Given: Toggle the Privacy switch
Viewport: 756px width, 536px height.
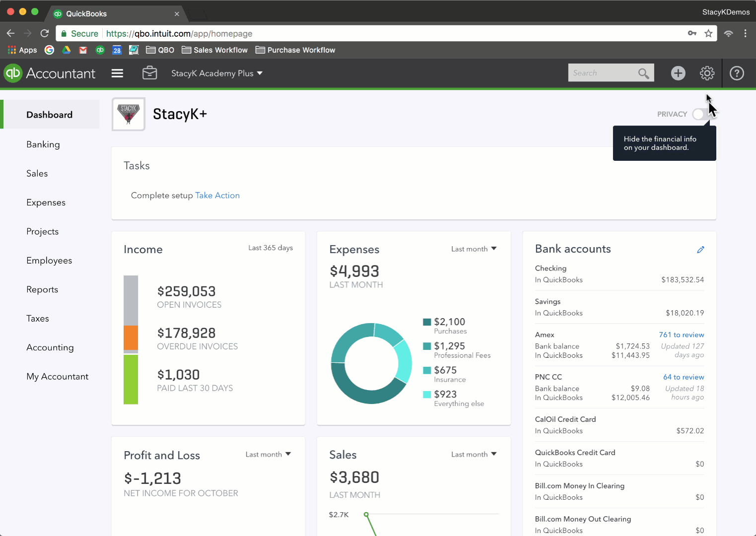Looking at the screenshot, I should coord(702,114).
